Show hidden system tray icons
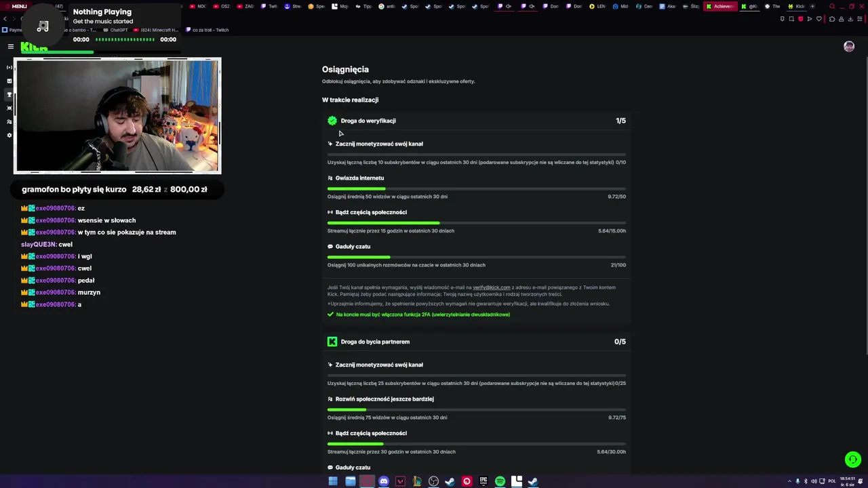Viewport: 868px width, 488px height. (x=789, y=481)
